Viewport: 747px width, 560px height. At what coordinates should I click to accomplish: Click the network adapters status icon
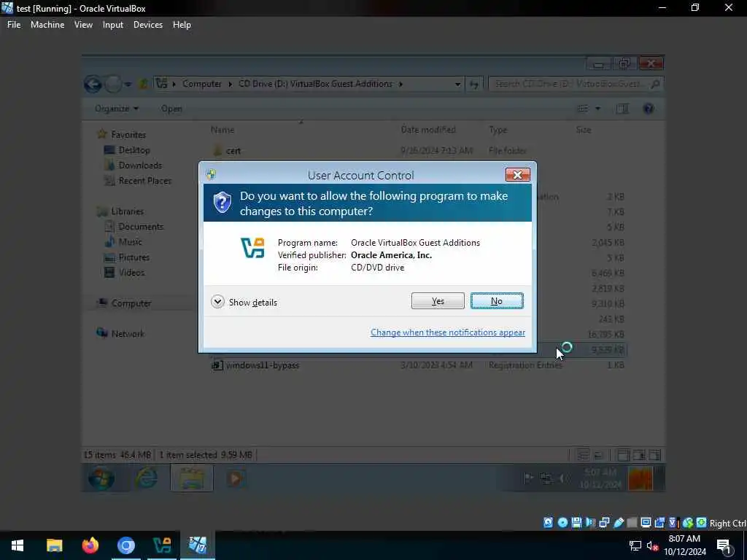pyautogui.click(x=604, y=522)
